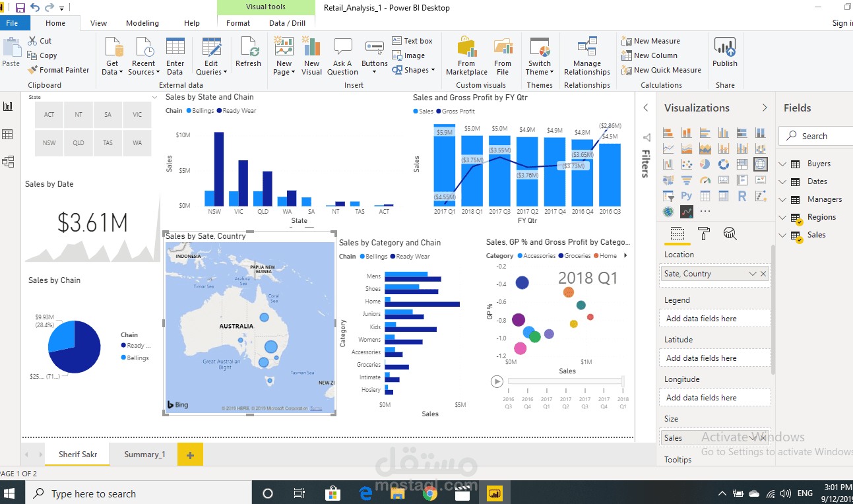This screenshot has height=504, width=853.
Task: Pick the funnel visualization icon
Action: pos(687,180)
